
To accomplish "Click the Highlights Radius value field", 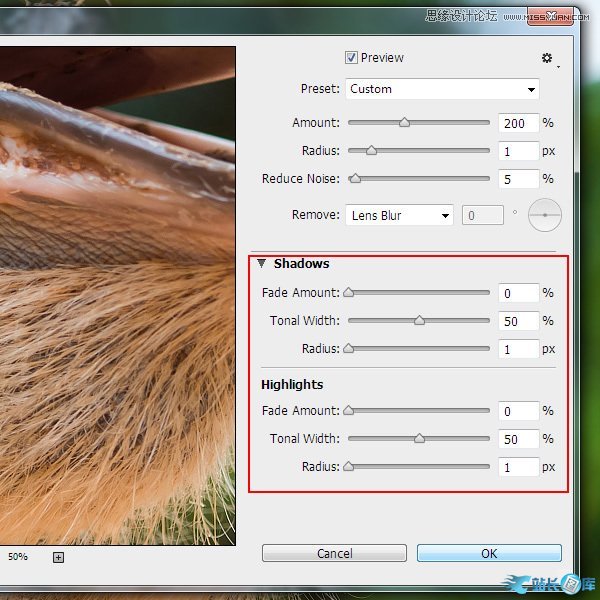I will pos(517,467).
